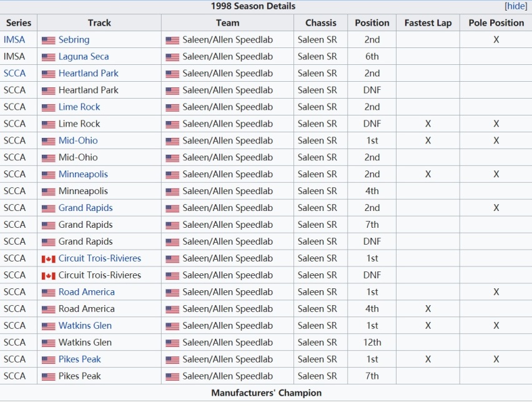
Task: Click the Position column header
Action: (372, 22)
